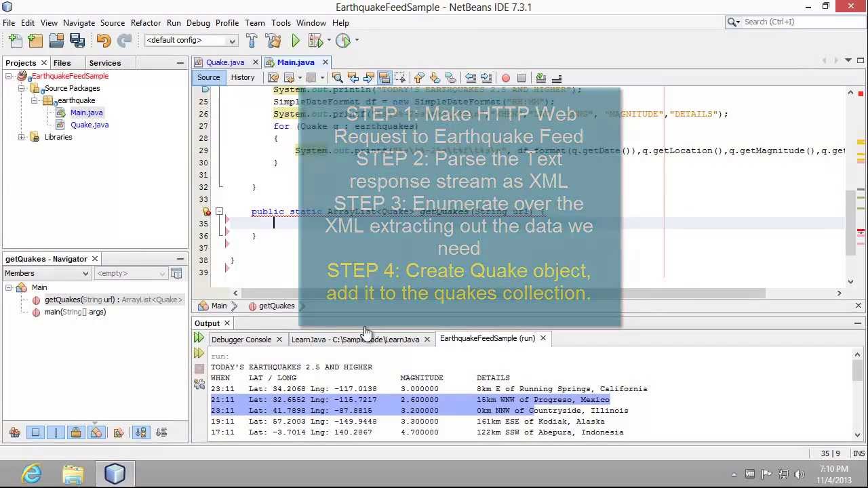Expand the Libraries node
The width and height of the screenshot is (868, 488).
tap(22, 137)
